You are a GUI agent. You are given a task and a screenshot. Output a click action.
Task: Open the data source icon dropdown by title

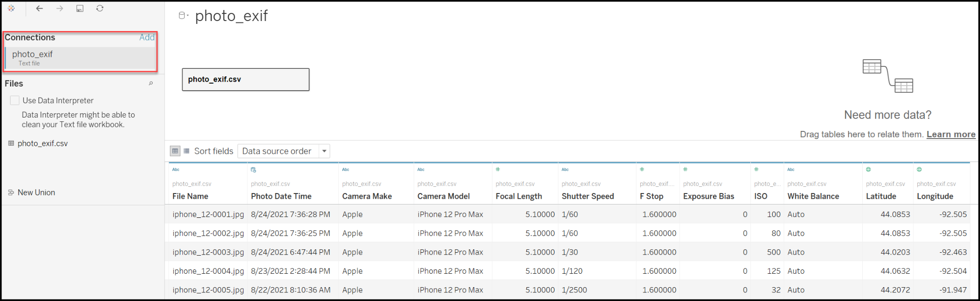tap(183, 16)
